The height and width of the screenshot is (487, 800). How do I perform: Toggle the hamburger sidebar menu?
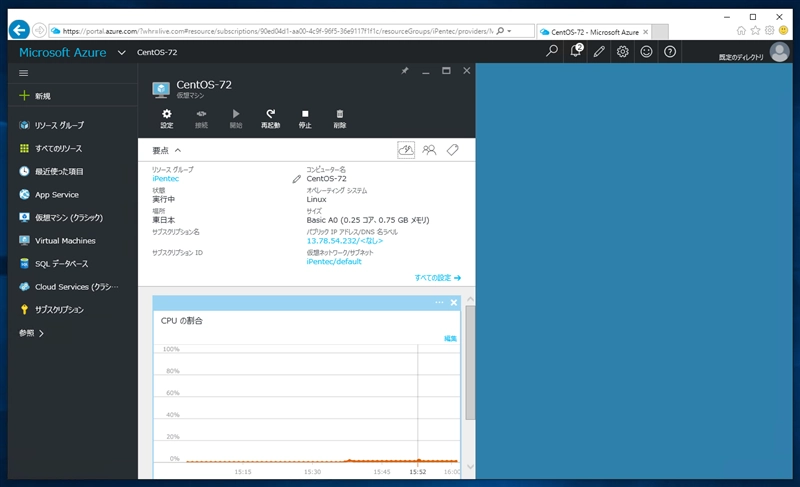pos(23,73)
